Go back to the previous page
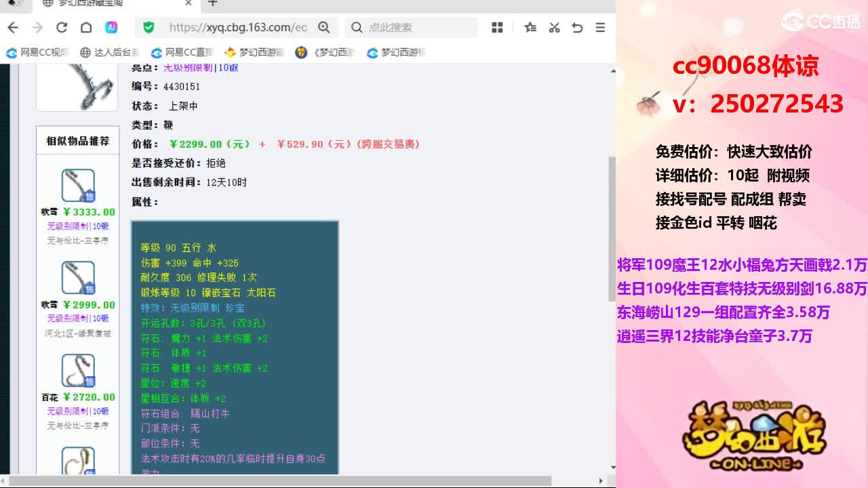868x488 pixels. point(13,27)
